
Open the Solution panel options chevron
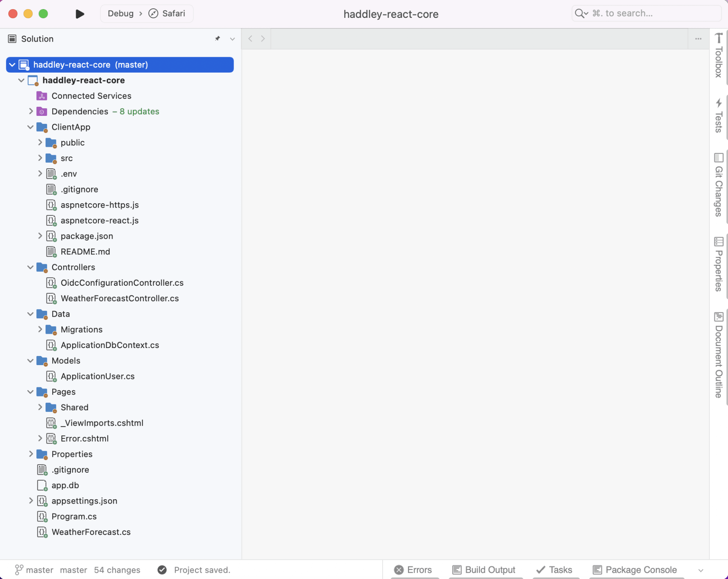(232, 39)
